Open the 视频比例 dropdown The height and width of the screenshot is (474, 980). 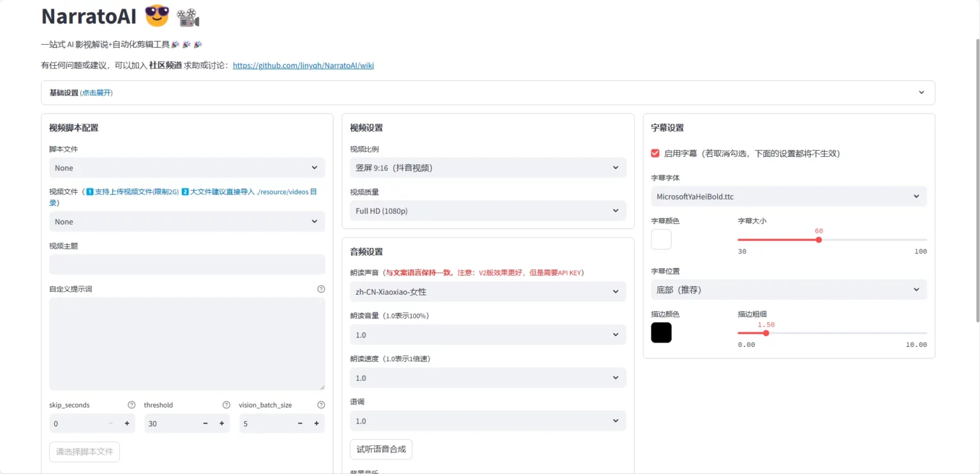(x=488, y=168)
